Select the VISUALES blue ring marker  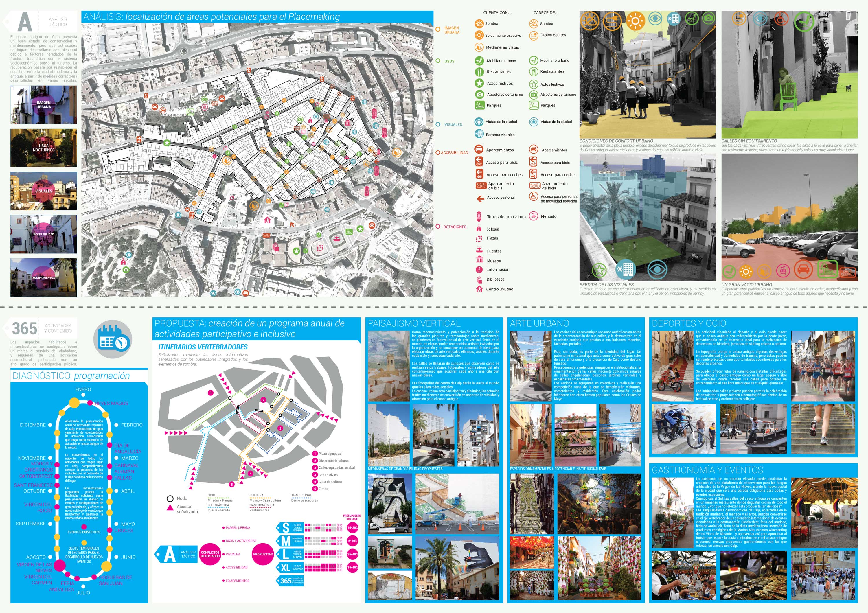438,124
